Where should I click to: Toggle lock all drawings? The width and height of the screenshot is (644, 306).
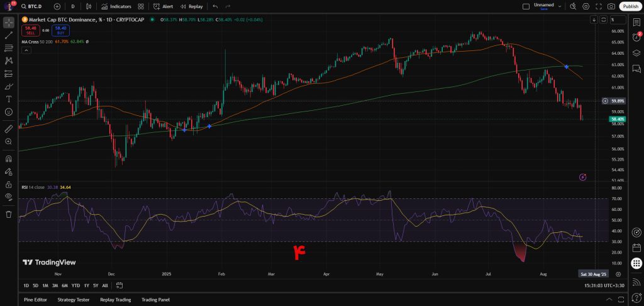[x=9, y=184]
